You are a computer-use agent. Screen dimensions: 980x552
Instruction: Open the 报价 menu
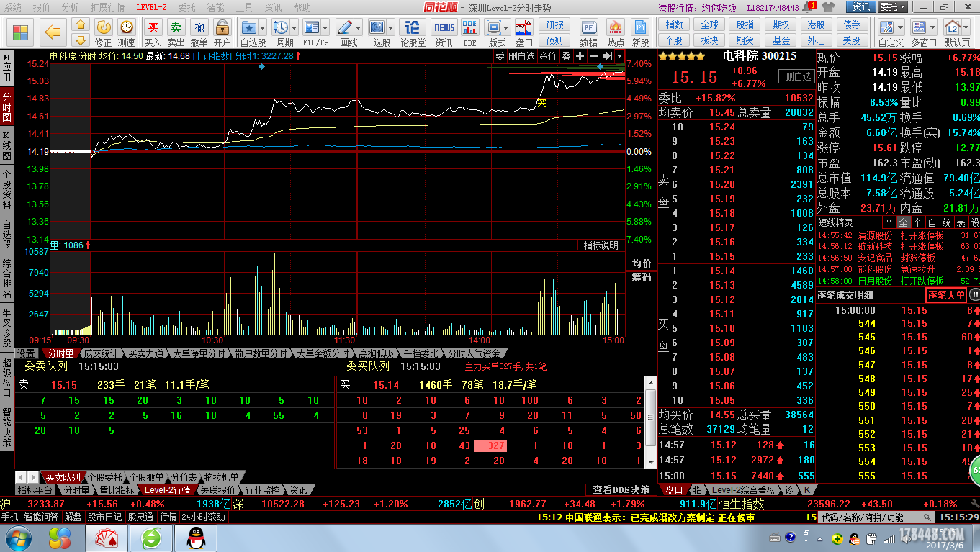42,7
